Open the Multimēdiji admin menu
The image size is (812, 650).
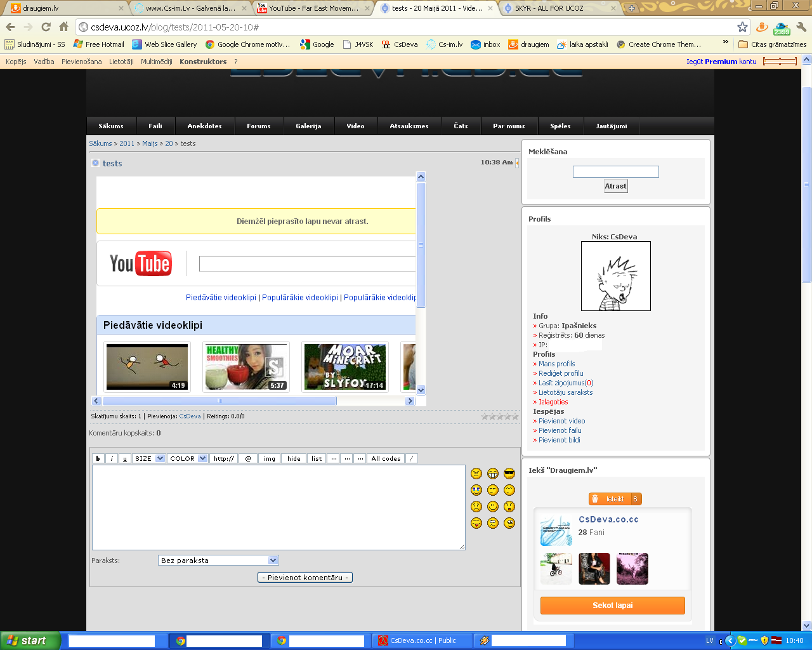157,62
